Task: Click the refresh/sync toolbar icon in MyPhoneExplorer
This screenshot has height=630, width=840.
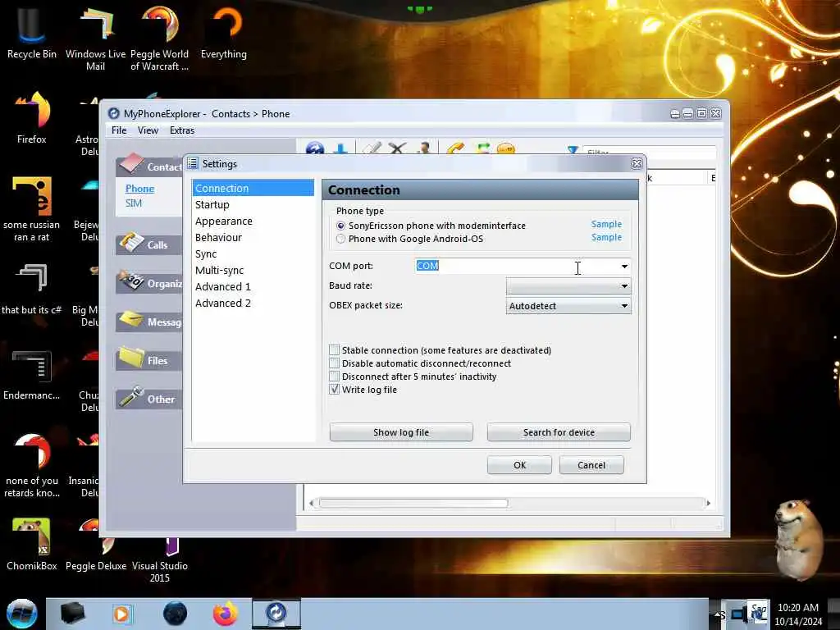Action: click(315, 149)
